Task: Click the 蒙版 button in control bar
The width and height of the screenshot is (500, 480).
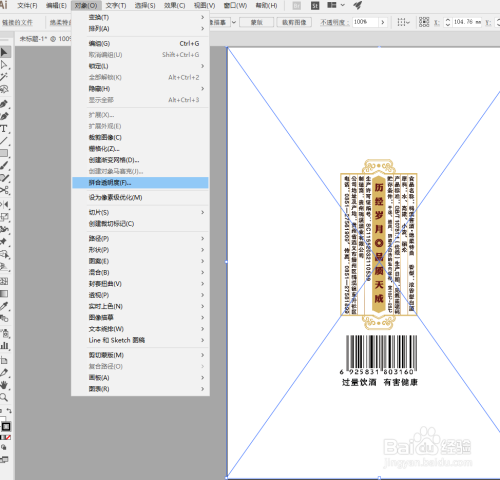Action: tap(256, 22)
